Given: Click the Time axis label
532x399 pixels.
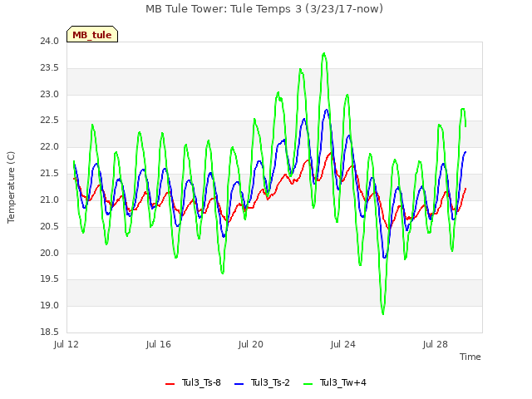Looking at the screenshot, I should [470, 357].
